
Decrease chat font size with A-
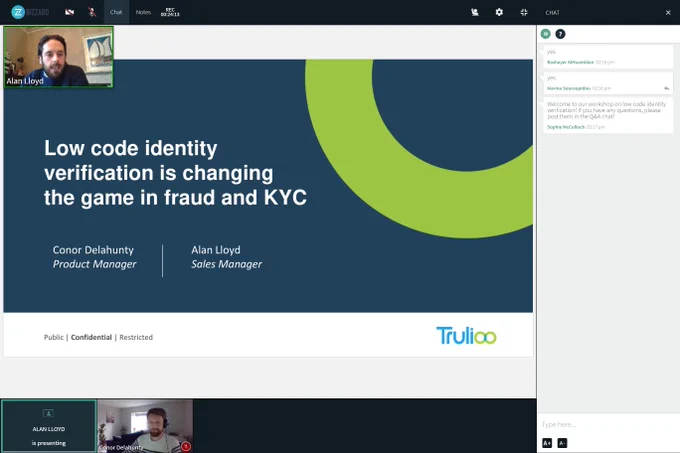[x=562, y=443]
